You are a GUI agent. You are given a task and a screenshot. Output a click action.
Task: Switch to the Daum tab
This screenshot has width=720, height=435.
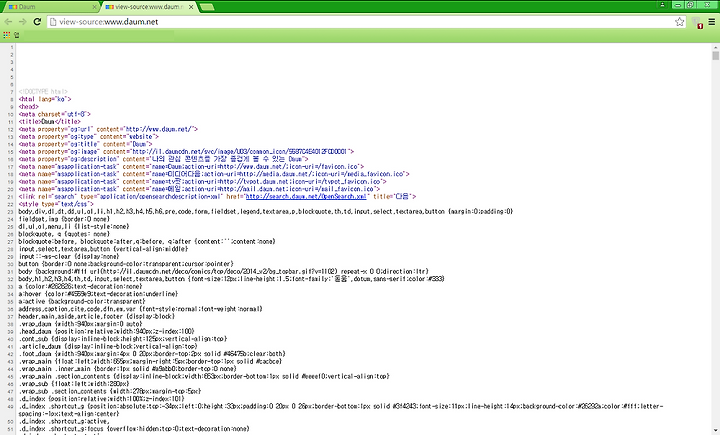point(51,7)
